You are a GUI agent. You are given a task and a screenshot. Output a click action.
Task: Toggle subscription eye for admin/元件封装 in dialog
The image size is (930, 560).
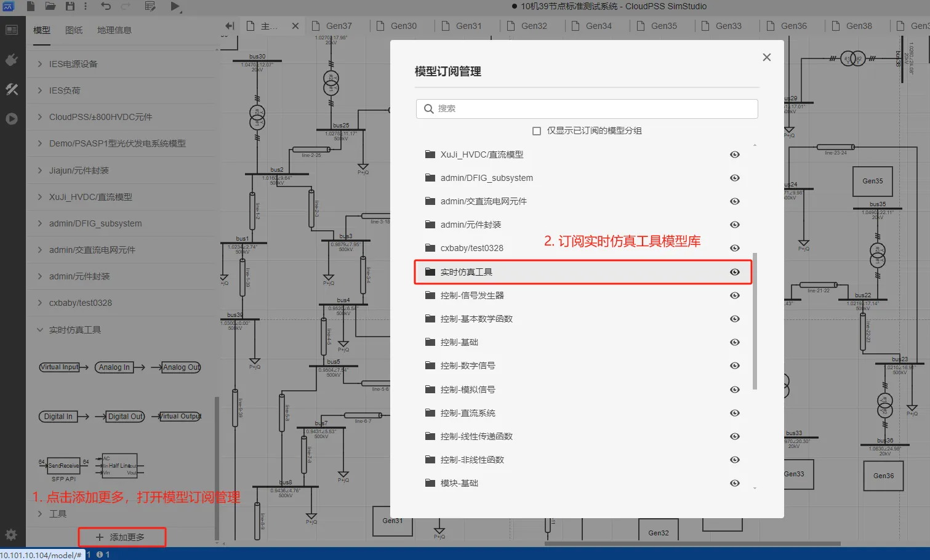[x=735, y=225]
